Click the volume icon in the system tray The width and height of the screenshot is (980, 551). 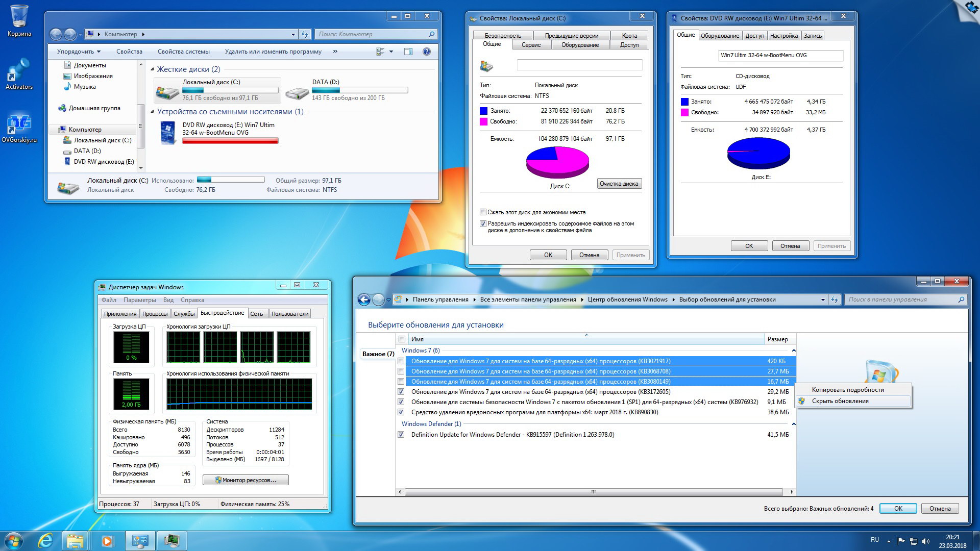tap(926, 541)
